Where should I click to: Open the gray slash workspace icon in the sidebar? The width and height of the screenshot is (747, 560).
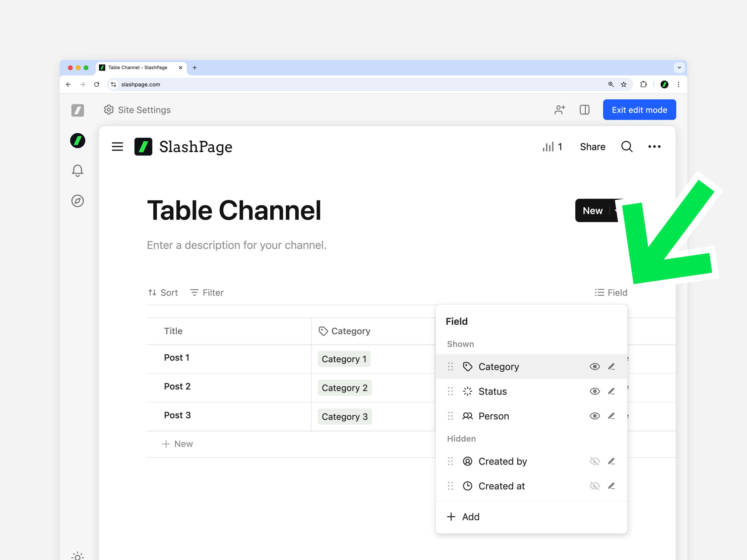click(78, 110)
